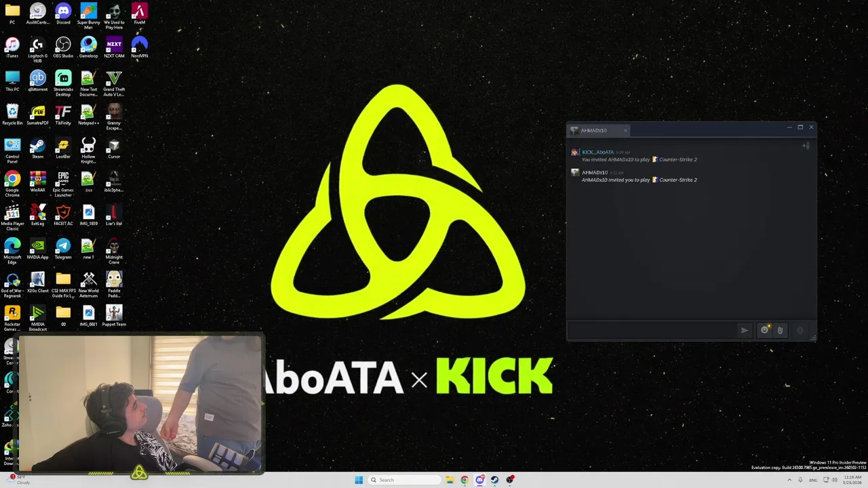The image size is (868, 488).
Task: Launch the Super Bunny Man shortcut
Action: coord(89,16)
